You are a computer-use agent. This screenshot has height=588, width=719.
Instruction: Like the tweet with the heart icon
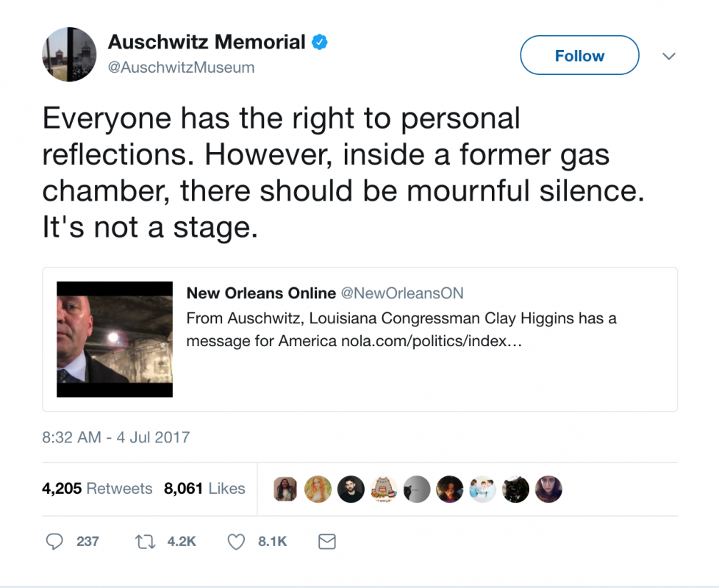pyautogui.click(x=236, y=542)
